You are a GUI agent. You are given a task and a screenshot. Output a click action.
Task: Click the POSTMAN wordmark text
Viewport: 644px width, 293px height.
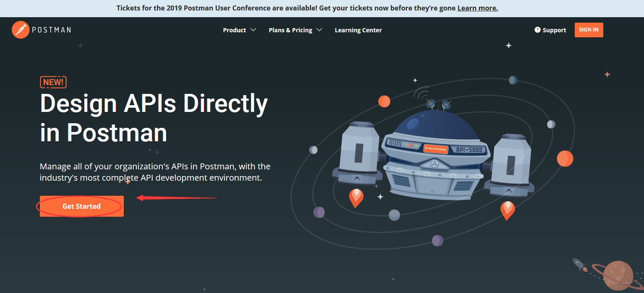click(52, 30)
